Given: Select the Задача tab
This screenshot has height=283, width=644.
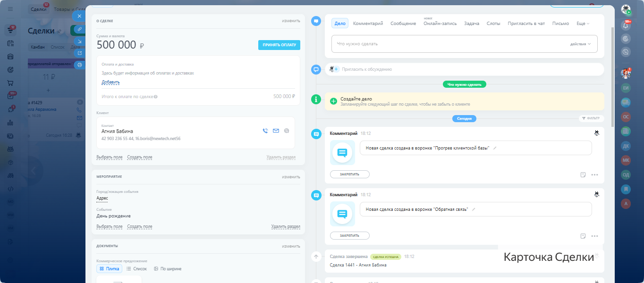Looking at the screenshot, I should [x=471, y=24].
